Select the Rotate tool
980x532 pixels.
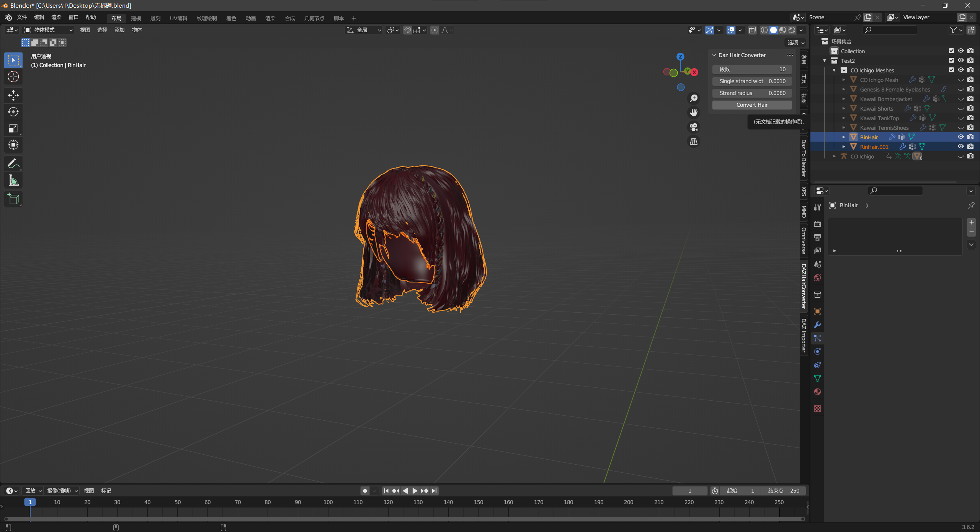click(x=13, y=111)
